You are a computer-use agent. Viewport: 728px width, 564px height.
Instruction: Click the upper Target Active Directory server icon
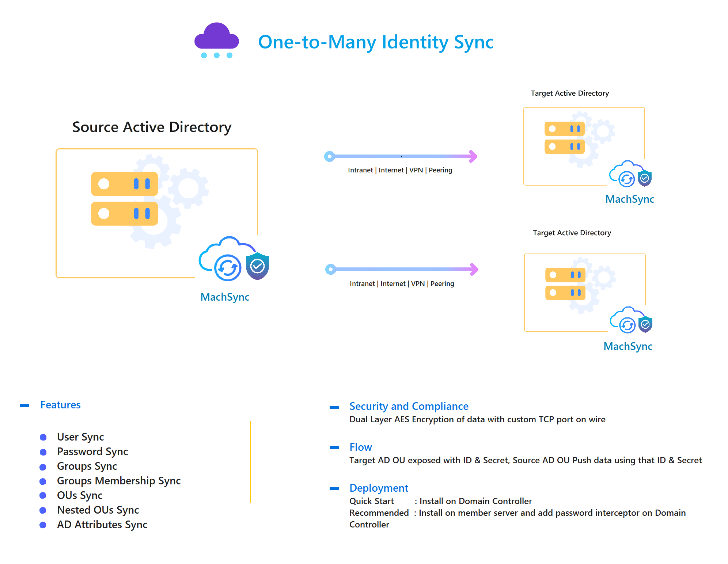click(565, 138)
